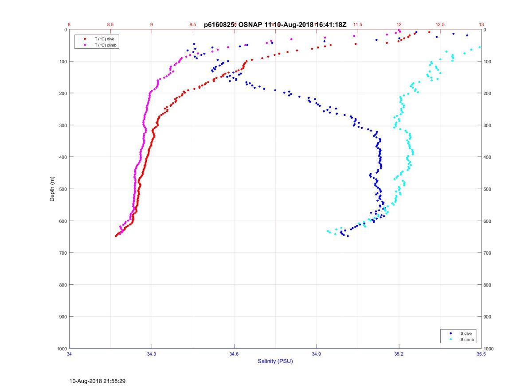Click '100' on the left depth axis
The width and height of the screenshot is (532, 392).
63,62
